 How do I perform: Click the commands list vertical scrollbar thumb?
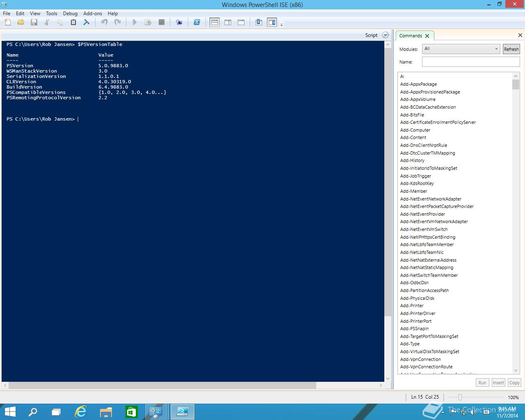[x=516, y=84]
